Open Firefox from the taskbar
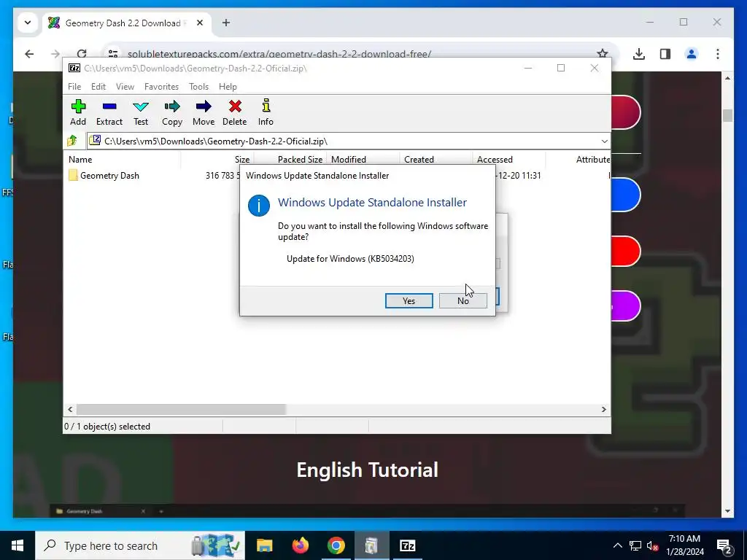747x560 pixels. [x=300, y=545]
